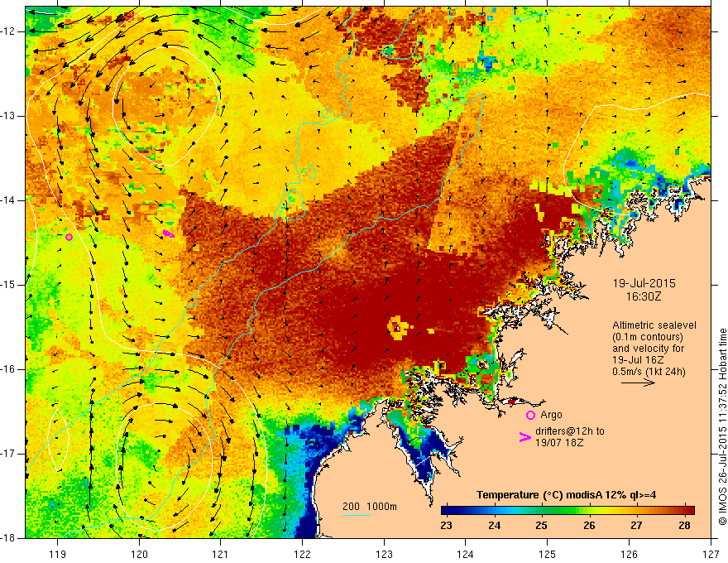
Task: Click longitude axis label 123
Action: [384, 554]
